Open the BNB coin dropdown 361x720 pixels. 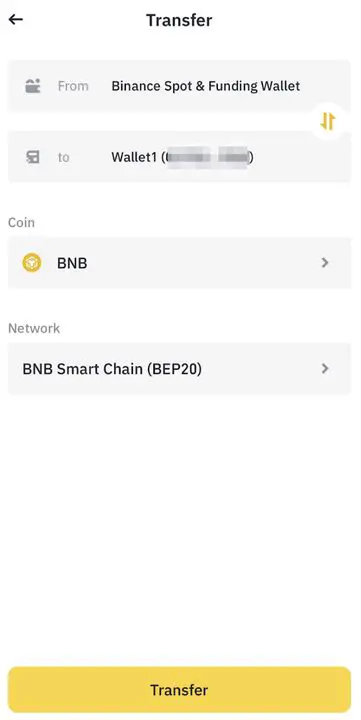tap(180, 263)
